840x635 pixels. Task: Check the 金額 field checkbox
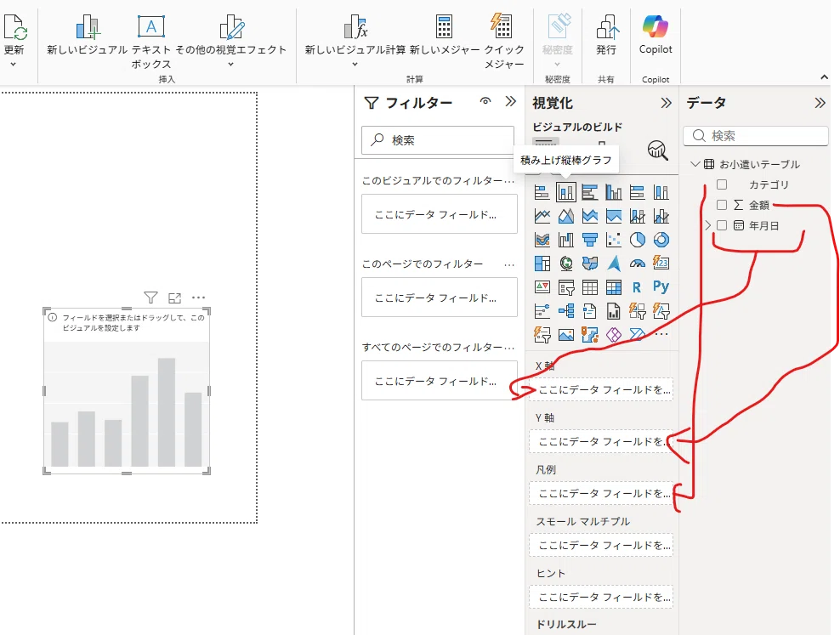[722, 205]
